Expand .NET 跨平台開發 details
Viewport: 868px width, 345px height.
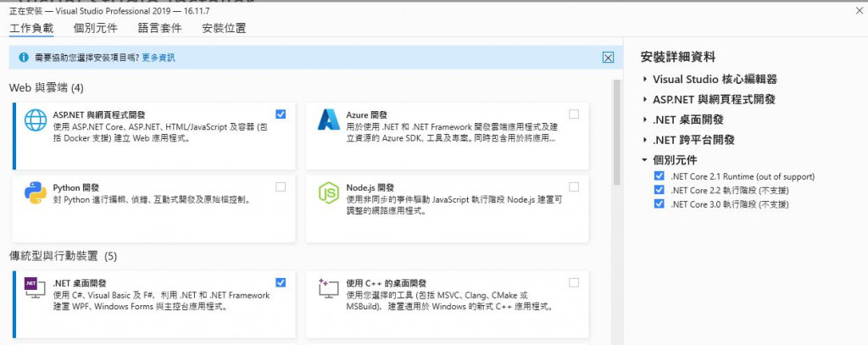645,140
